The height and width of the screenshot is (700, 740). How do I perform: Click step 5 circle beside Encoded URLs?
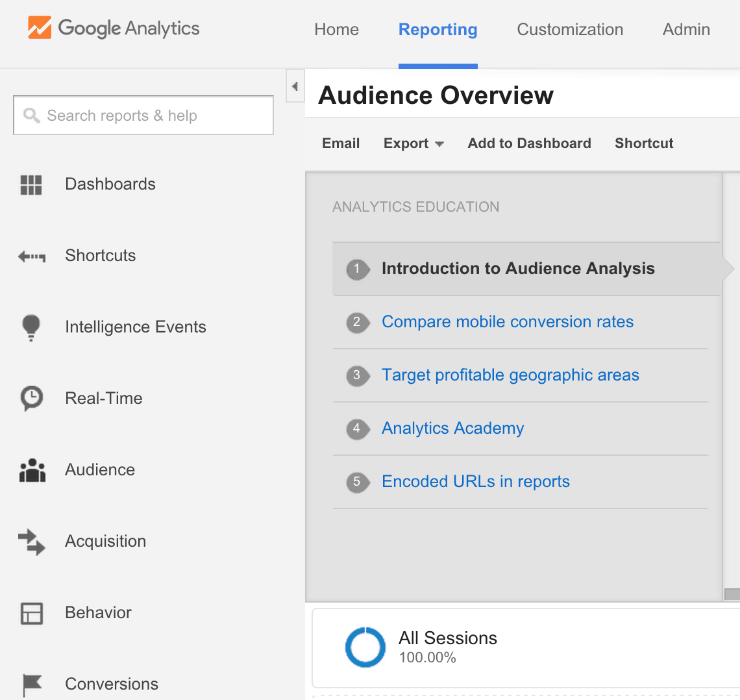[x=357, y=482]
